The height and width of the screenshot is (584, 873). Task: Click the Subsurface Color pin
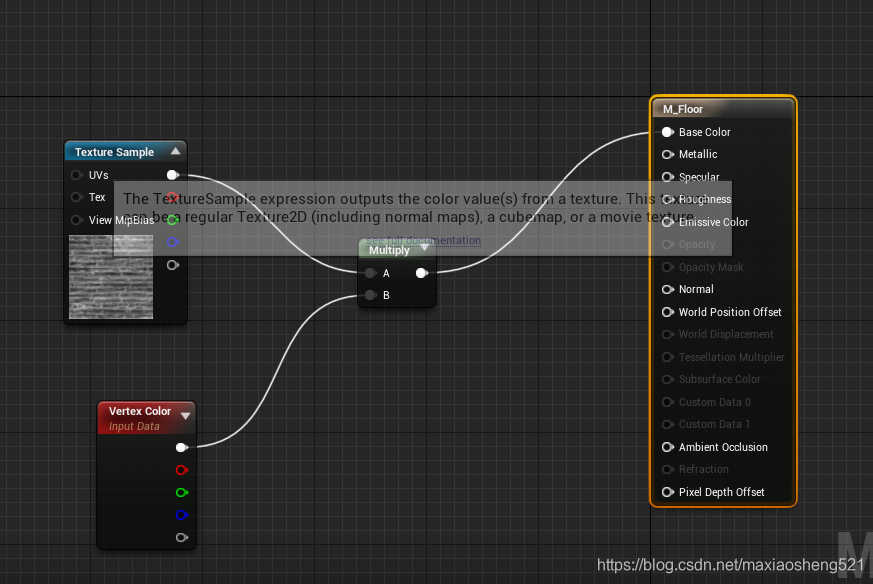(668, 380)
